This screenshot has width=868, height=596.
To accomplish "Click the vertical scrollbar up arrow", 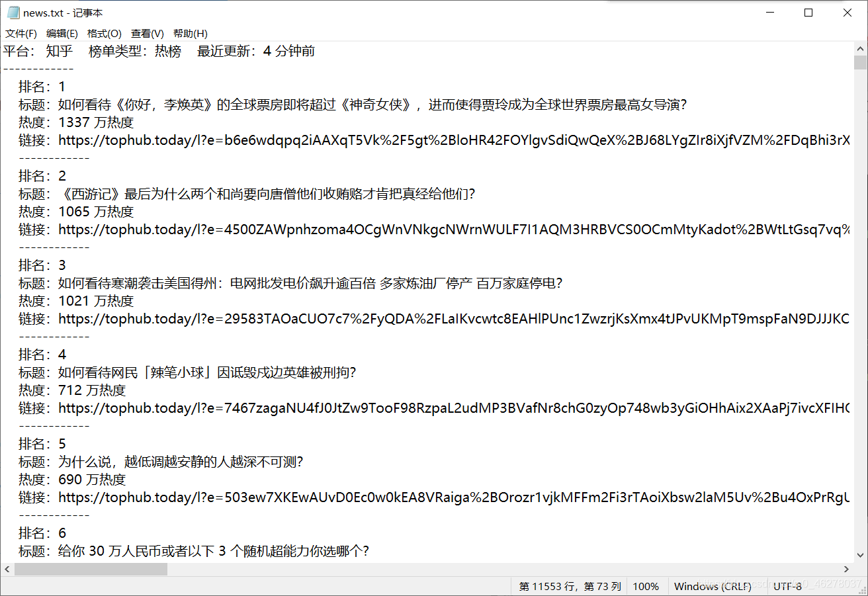I will pyautogui.click(x=861, y=47).
